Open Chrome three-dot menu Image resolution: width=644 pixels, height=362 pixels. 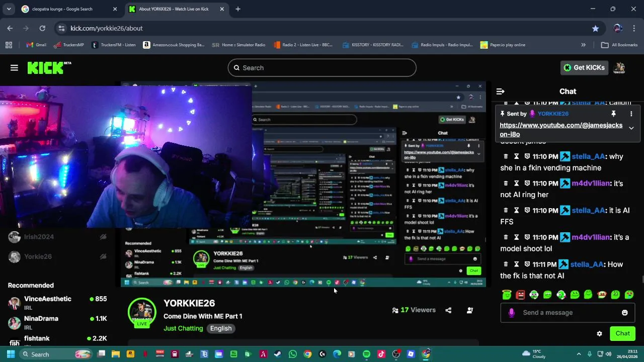coord(634,28)
